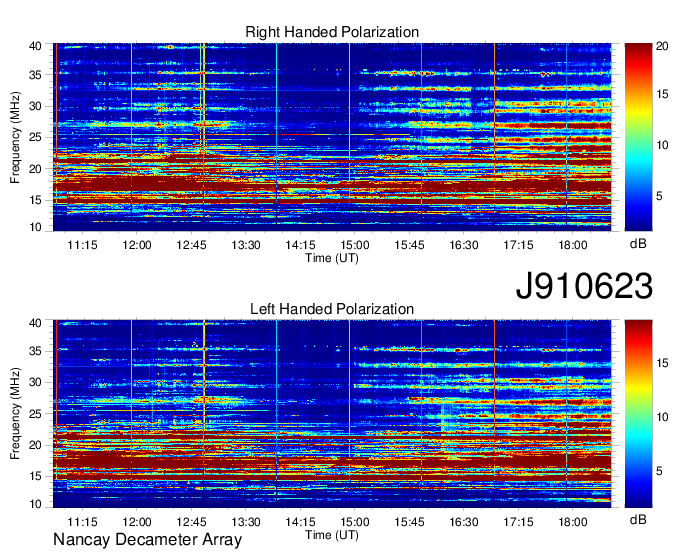Click the 11:15 time tick under Right Handed plot
Viewport: 680px width, 552px height.
(x=82, y=245)
